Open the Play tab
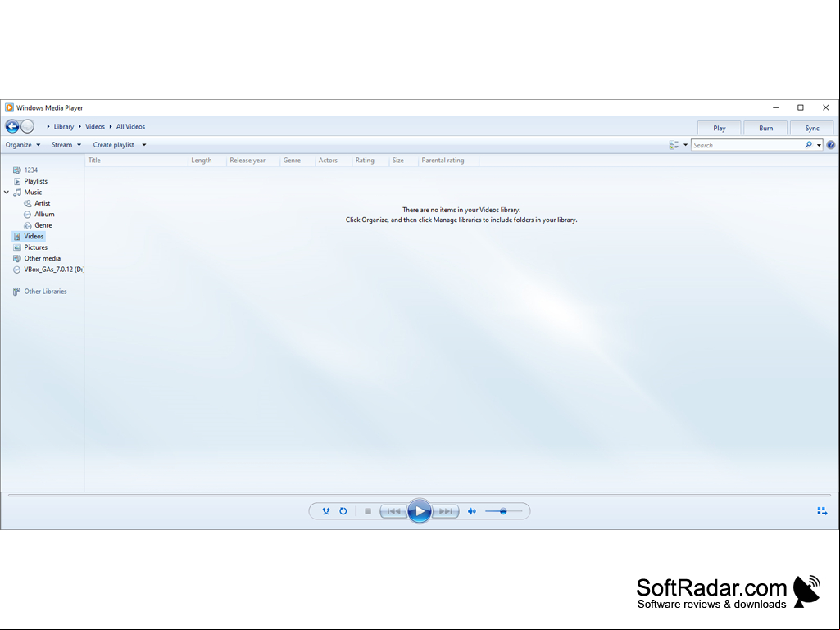 [x=719, y=128]
